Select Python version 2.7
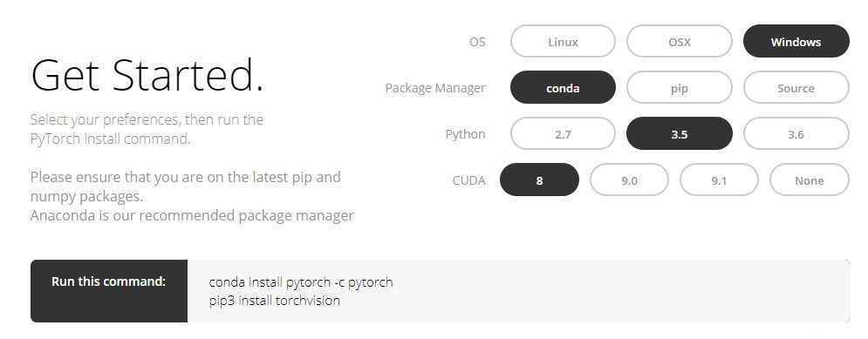The height and width of the screenshot is (339, 868). click(563, 133)
